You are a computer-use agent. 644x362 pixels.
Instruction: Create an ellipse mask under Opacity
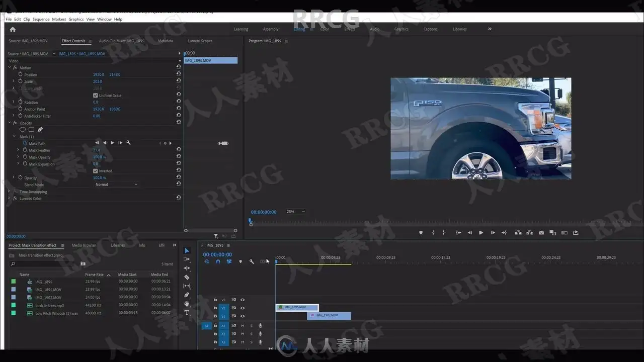pos(23,130)
